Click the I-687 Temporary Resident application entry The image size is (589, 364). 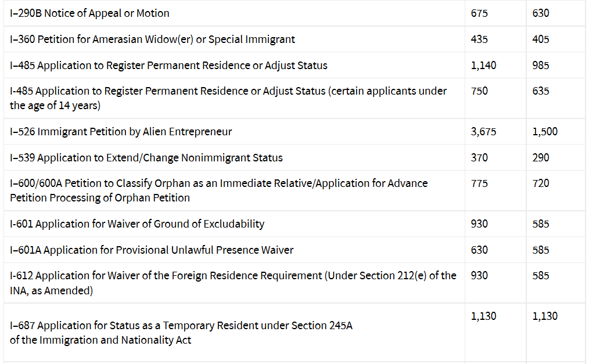(181, 333)
